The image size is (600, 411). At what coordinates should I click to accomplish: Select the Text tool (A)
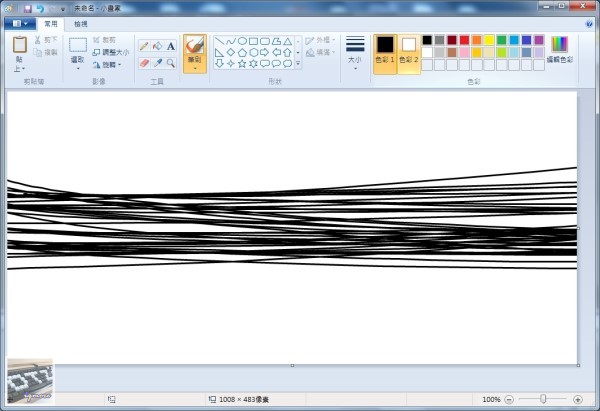coord(171,46)
